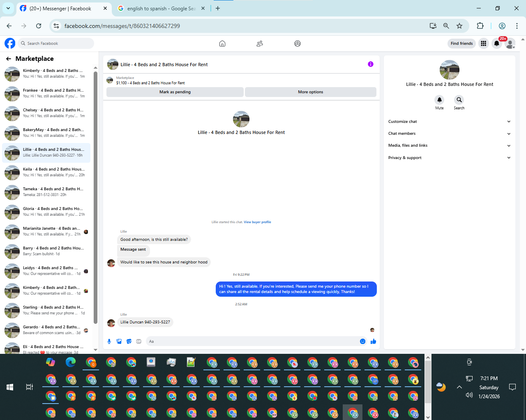This screenshot has width=526, height=420.
Task: Open Windows Start menu
Action: click(x=10, y=387)
